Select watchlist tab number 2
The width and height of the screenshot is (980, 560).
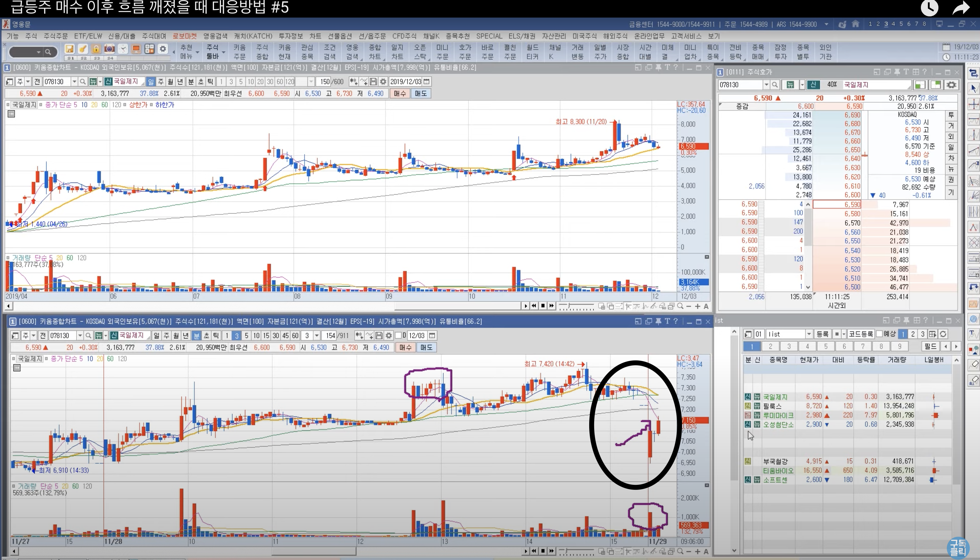click(x=770, y=346)
